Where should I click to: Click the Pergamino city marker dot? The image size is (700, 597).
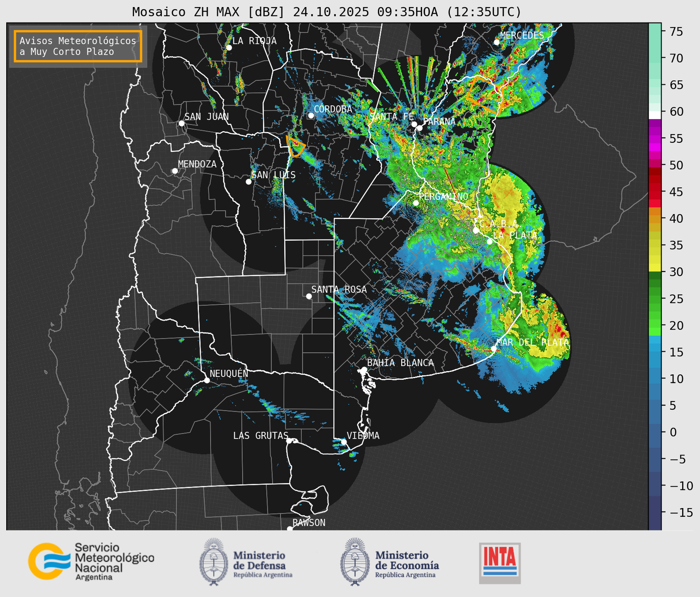coord(416,203)
